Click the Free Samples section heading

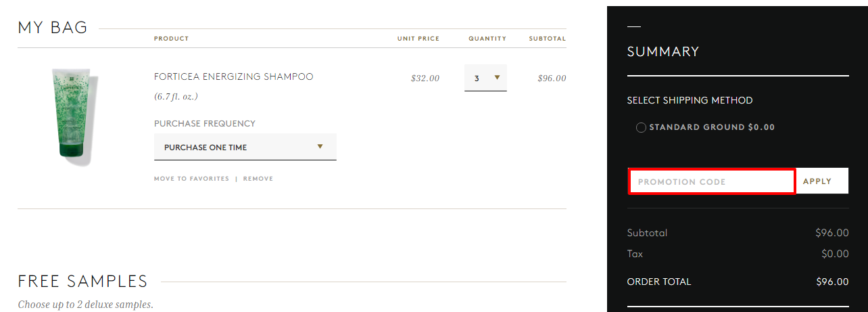pos(82,282)
